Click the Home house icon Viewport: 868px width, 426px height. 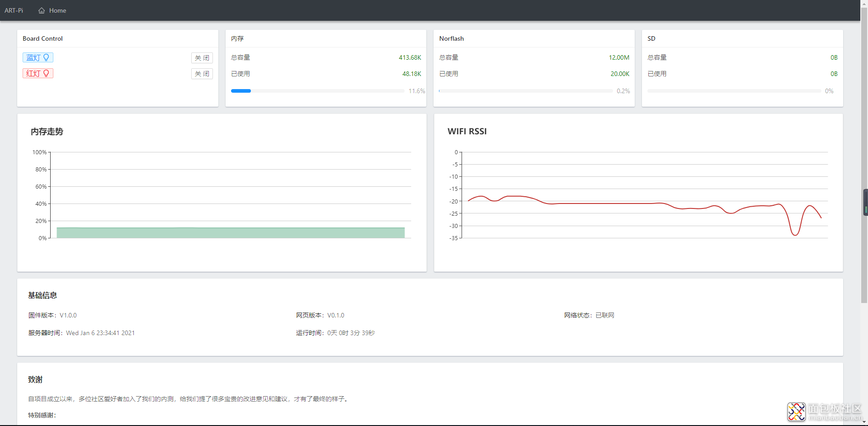(x=42, y=10)
